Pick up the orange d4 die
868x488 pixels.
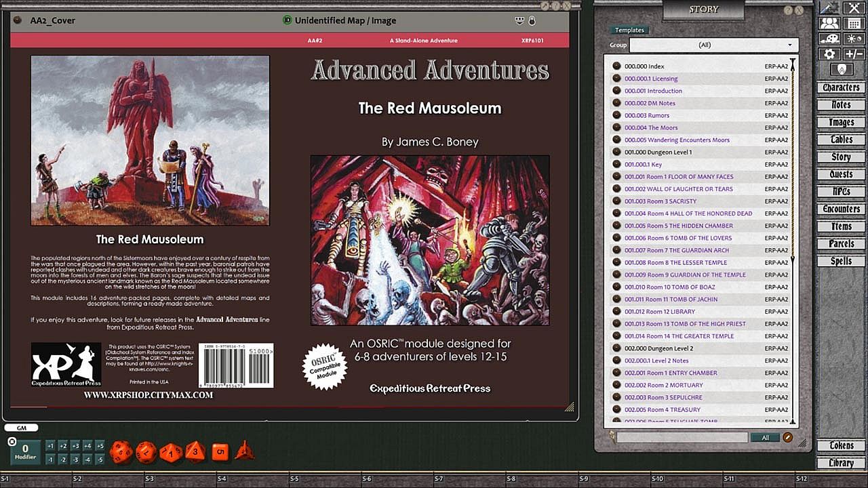244,451
